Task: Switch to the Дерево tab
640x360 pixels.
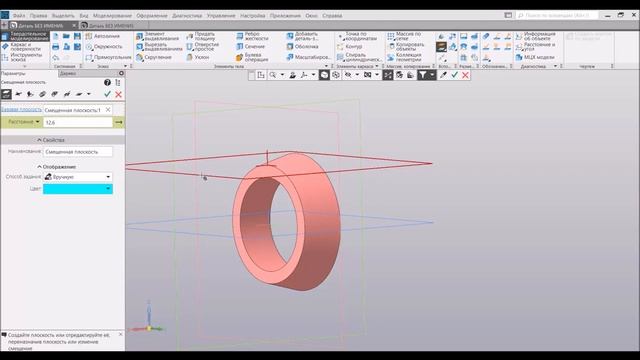Action: 68,73
